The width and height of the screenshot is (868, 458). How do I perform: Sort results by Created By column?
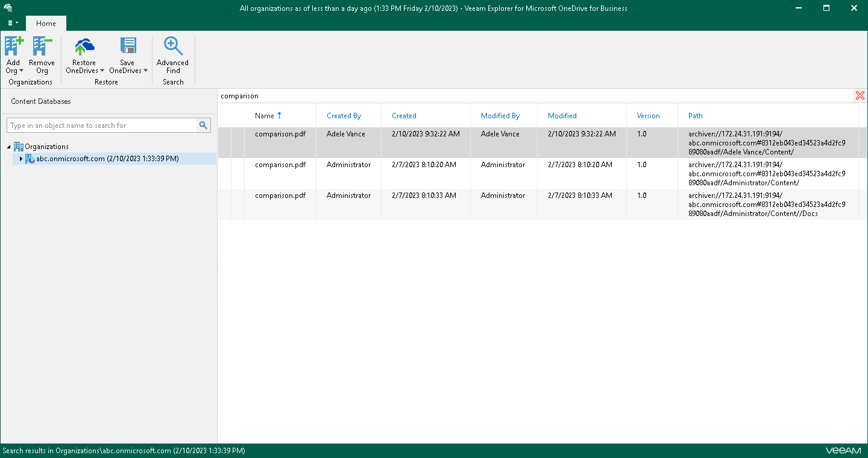tap(344, 116)
